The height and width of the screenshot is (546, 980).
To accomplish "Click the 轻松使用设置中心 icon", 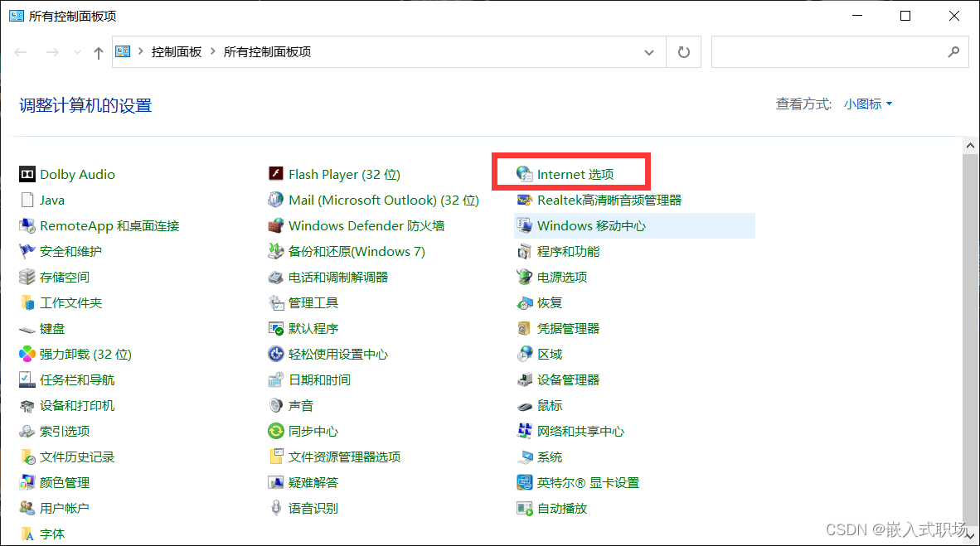I will [x=275, y=355].
